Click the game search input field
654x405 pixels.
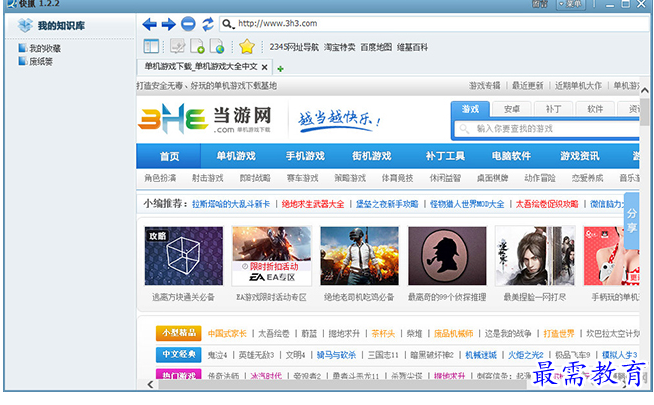[x=547, y=129]
